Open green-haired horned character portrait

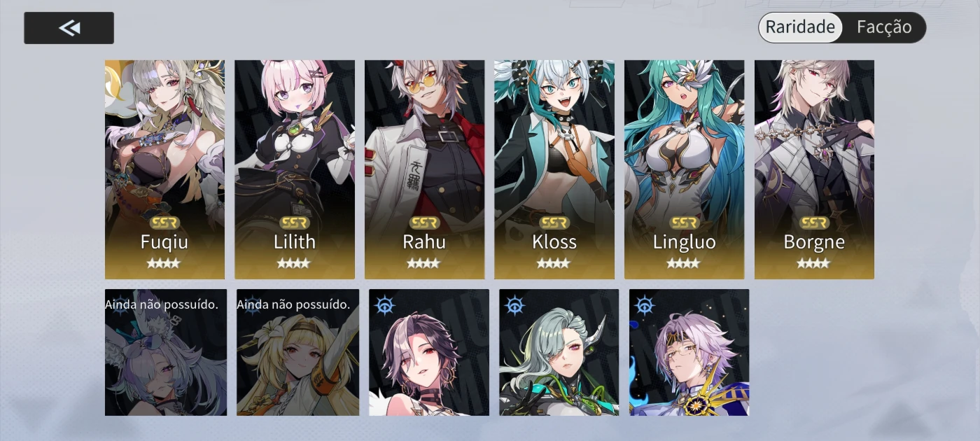click(559, 352)
